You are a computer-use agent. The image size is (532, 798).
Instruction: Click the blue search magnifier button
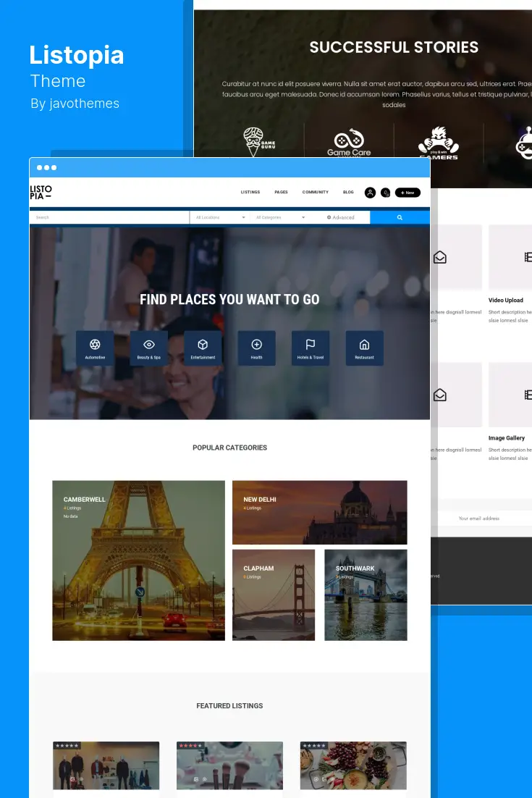[400, 217]
